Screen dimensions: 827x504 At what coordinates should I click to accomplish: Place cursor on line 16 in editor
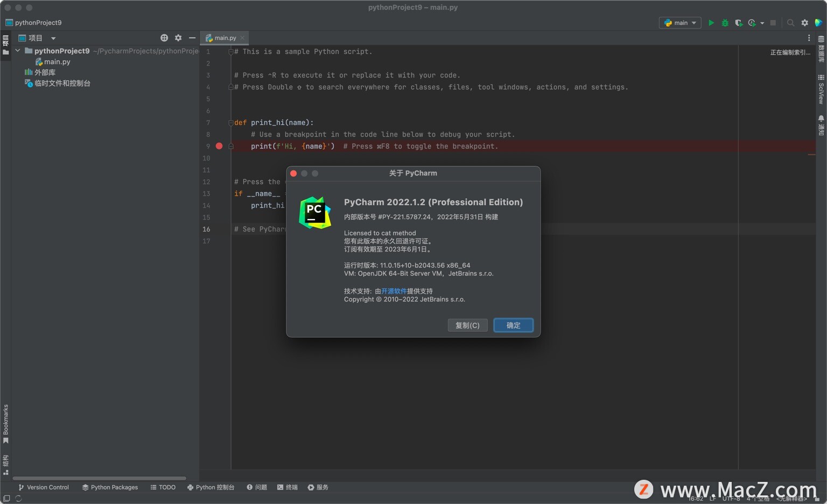pyautogui.click(x=523, y=229)
